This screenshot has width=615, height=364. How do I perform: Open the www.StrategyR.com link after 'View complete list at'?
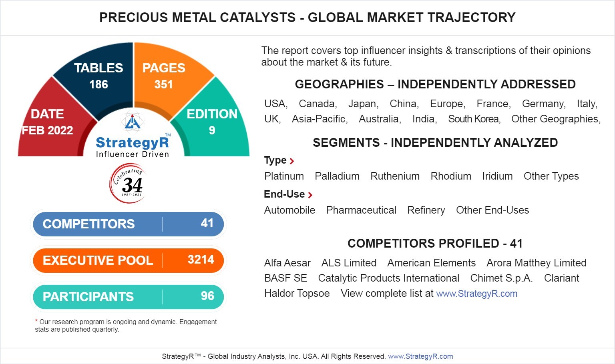(477, 294)
